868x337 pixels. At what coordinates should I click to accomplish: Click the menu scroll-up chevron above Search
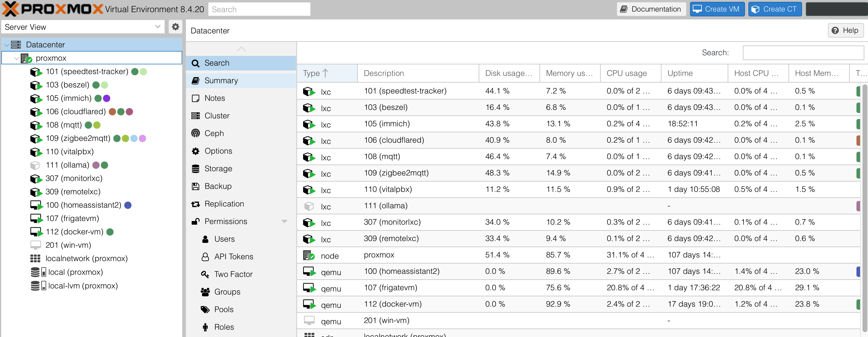pyautogui.click(x=241, y=49)
